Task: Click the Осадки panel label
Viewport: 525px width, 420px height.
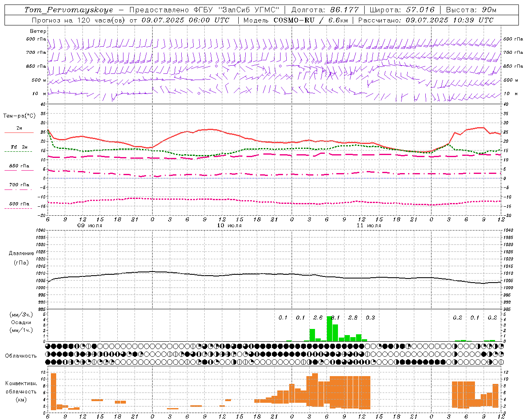Action: coord(21,322)
